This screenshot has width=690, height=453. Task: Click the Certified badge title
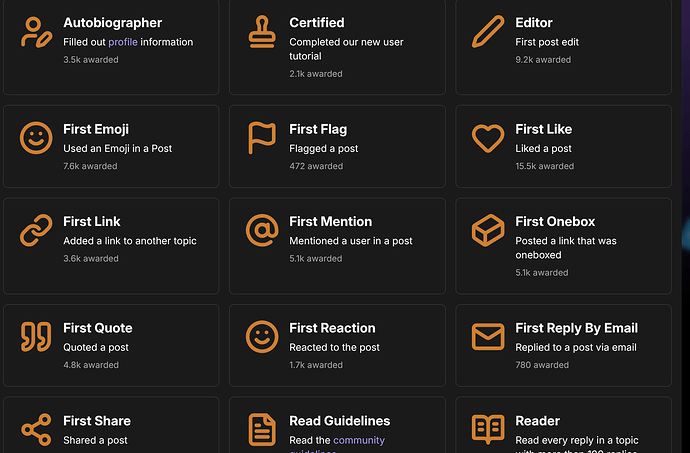coord(316,22)
